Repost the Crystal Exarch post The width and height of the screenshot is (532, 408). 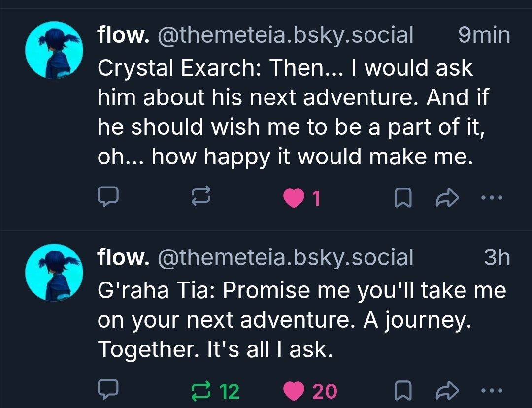pyautogui.click(x=200, y=197)
